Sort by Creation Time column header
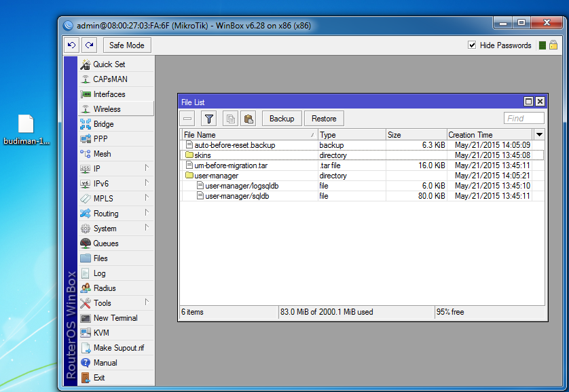 [490, 135]
